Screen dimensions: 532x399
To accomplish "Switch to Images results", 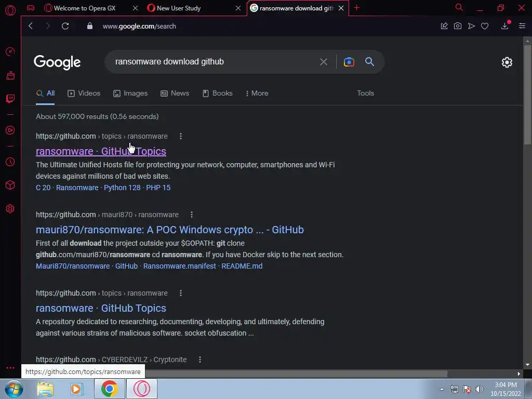I will [130, 94].
